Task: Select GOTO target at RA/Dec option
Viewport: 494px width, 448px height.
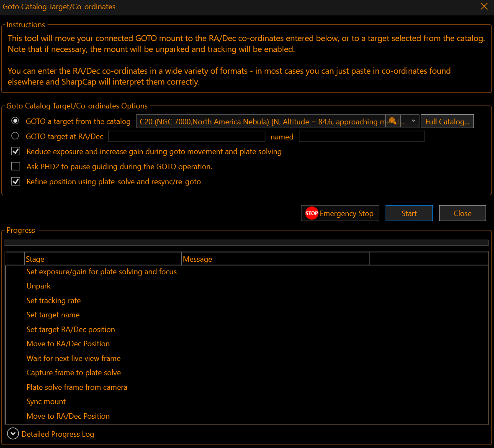Action: pyautogui.click(x=15, y=136)
